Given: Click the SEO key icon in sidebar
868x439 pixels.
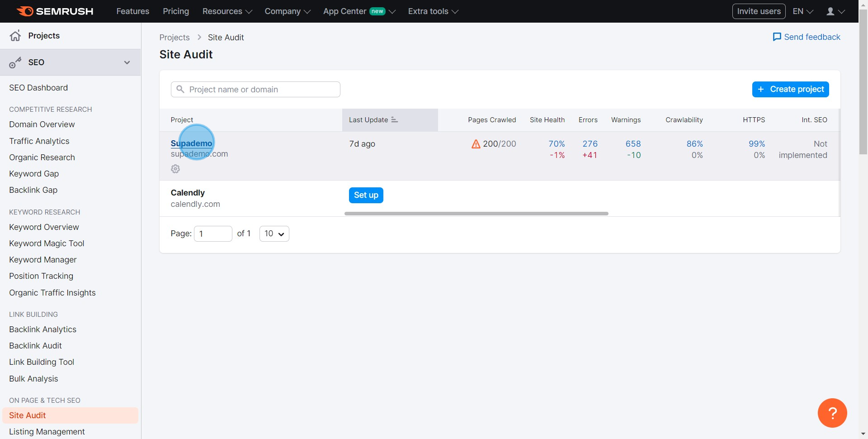Looking at the screenshot, I should pyautogui.click(x=15, y=62).
